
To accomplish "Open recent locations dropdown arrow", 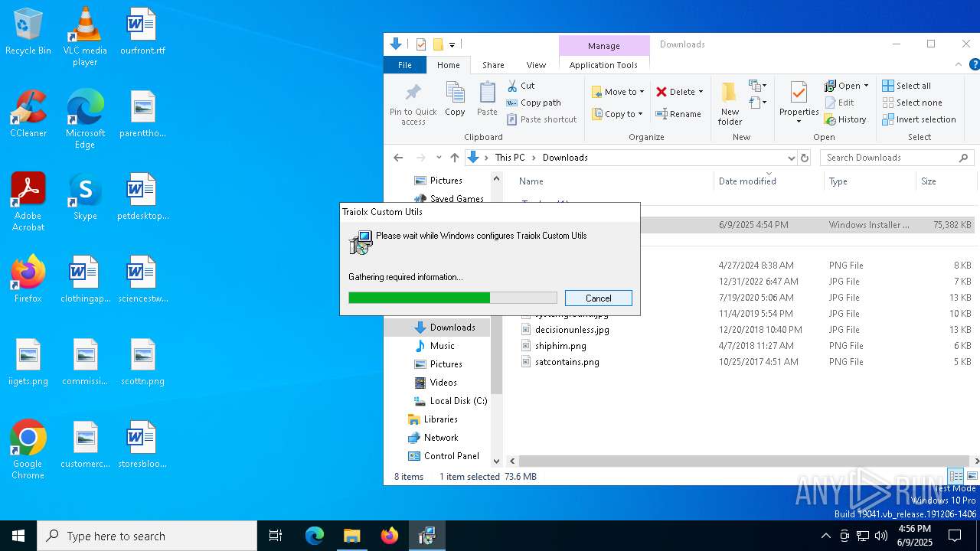I will click(x=439, y=158).
